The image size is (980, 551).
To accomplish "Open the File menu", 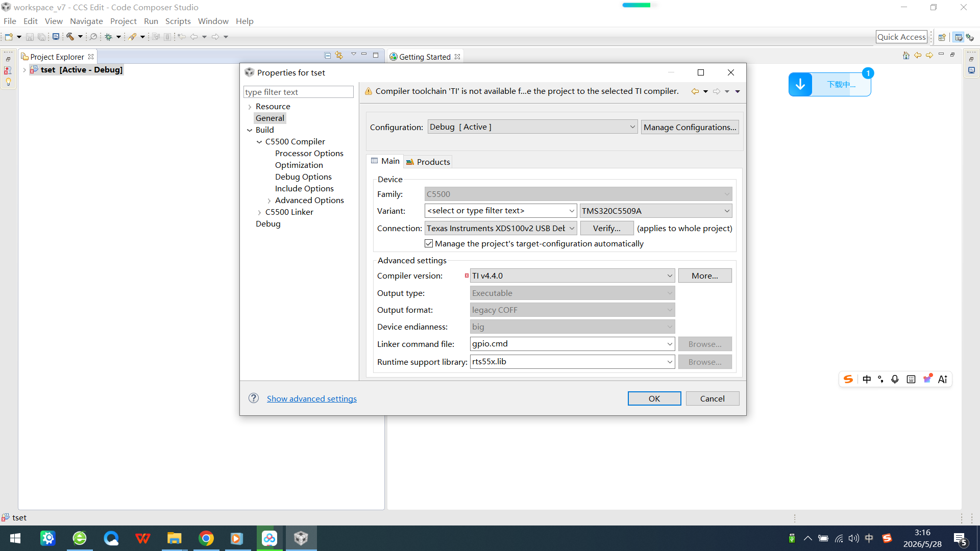I will [x=10, y=21].
